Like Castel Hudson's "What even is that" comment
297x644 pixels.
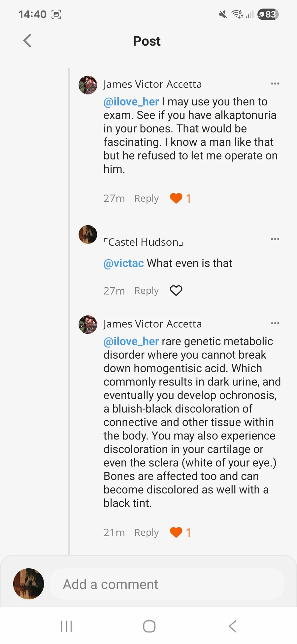(x=176, y=291)
